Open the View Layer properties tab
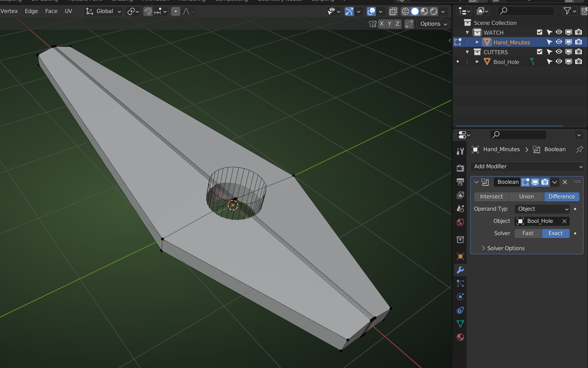The height and width of the screenshot is (368, 588). coord(460,195)
